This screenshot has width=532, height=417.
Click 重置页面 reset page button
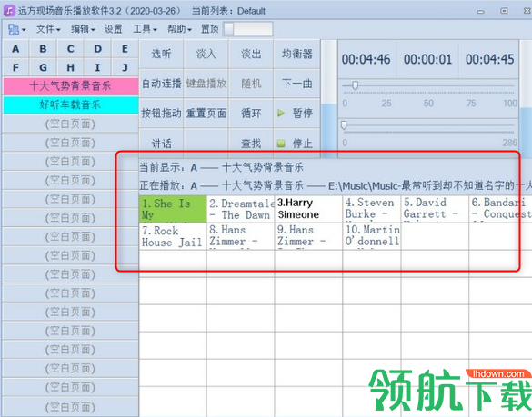click(206, 113)
